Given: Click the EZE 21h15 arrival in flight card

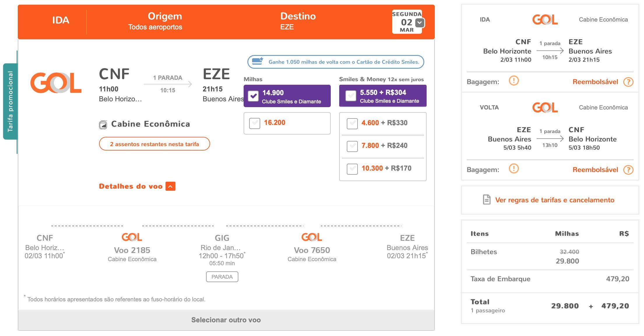Looking at the screenshot, I should [x=216, y=80].
